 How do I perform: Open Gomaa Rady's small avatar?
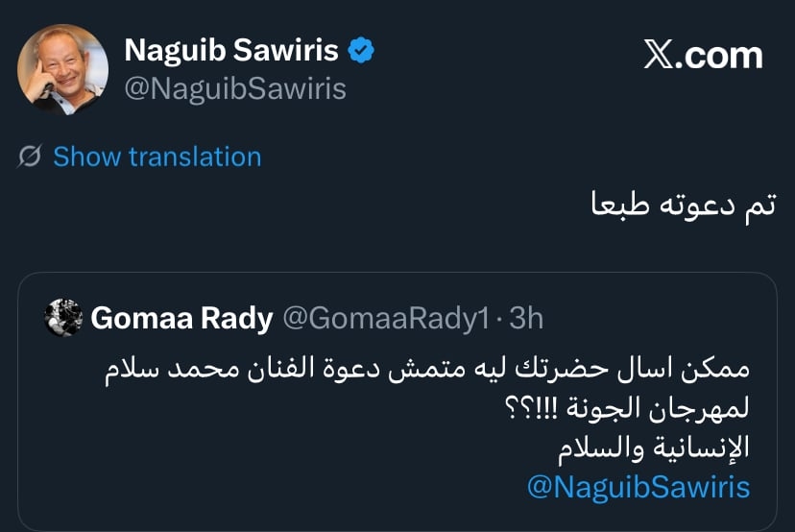(63, 318)
